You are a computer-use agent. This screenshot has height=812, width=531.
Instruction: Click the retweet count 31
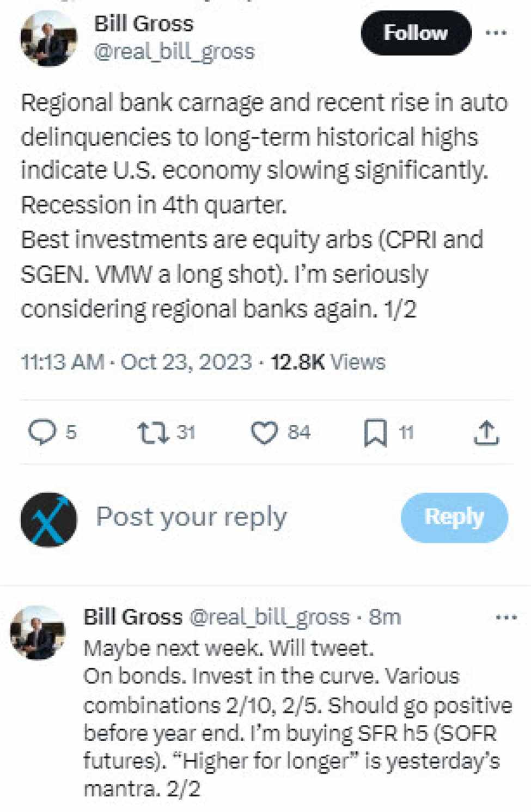coord(186,433)
